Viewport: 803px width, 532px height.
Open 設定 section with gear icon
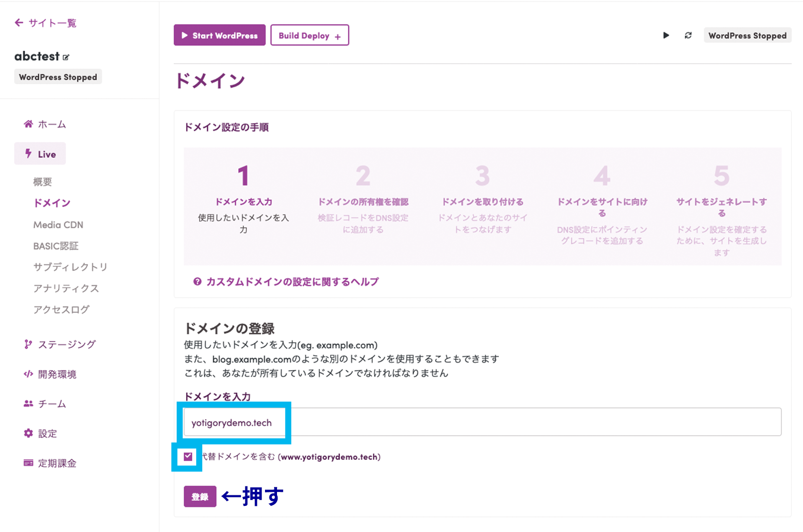tap(40, 433)
